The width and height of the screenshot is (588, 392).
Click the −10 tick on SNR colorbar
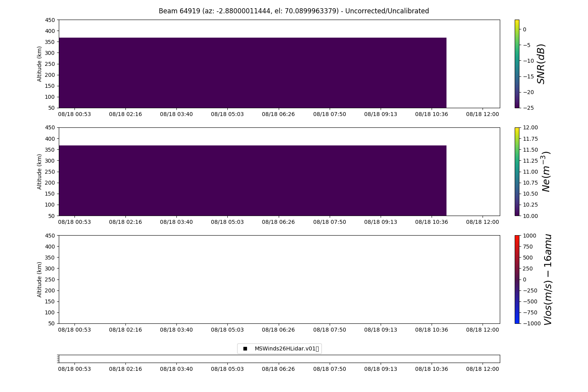[528, 61]
